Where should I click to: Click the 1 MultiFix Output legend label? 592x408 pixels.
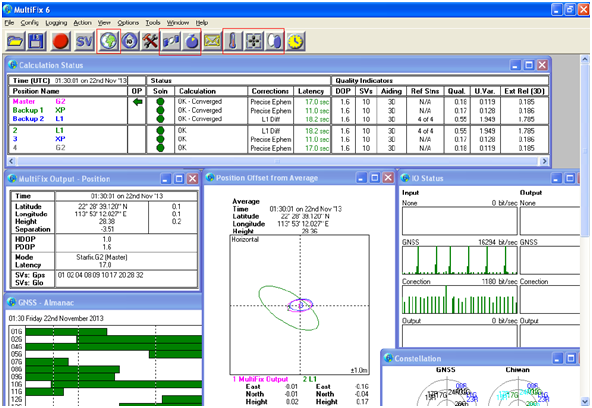tap(260, 379)
